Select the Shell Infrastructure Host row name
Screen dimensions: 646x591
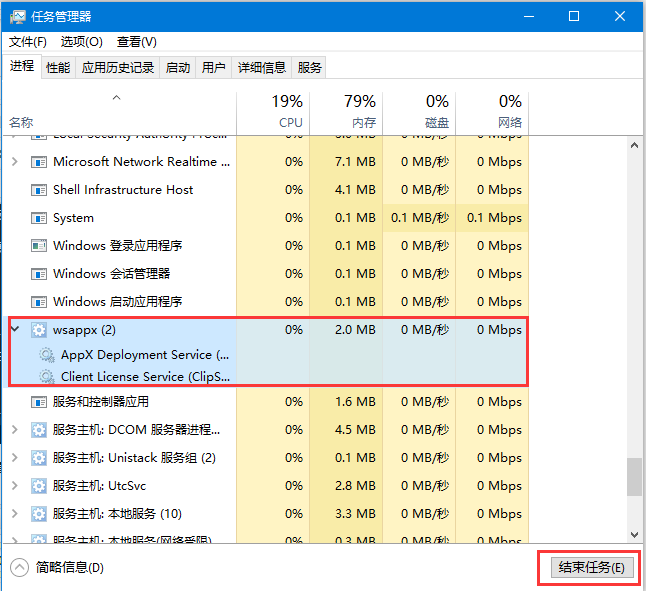tap(123, 190)
